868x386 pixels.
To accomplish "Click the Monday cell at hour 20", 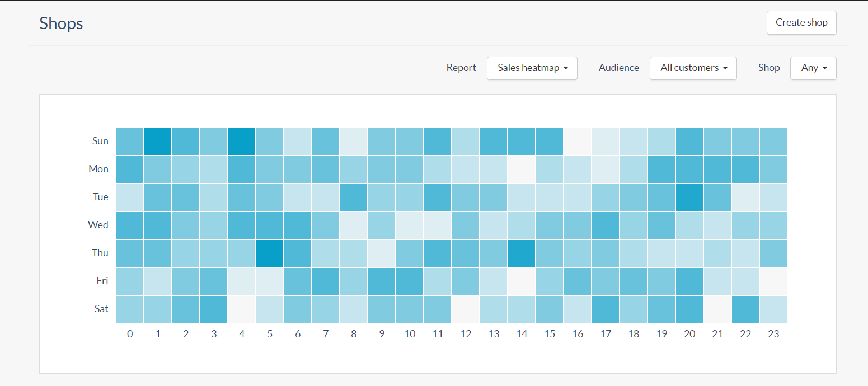I will tap(689, 169).
